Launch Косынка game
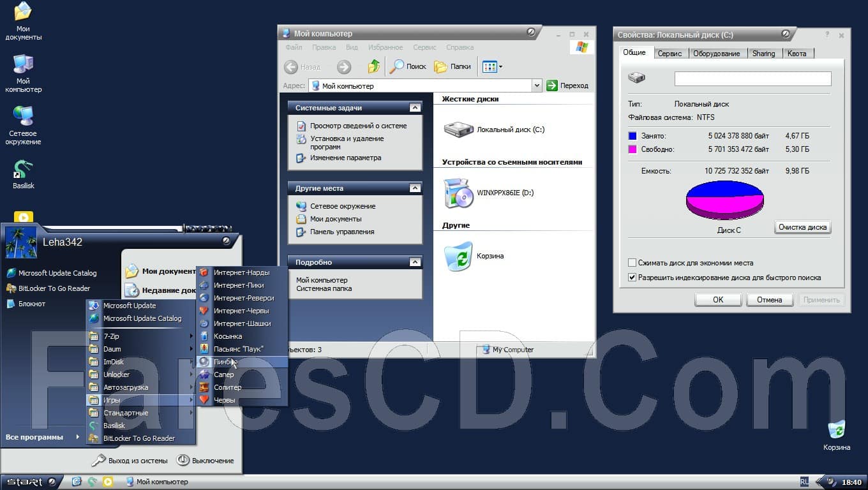This screenshot has width=868, height=490. pyautogui.click(x=242, y=336)
